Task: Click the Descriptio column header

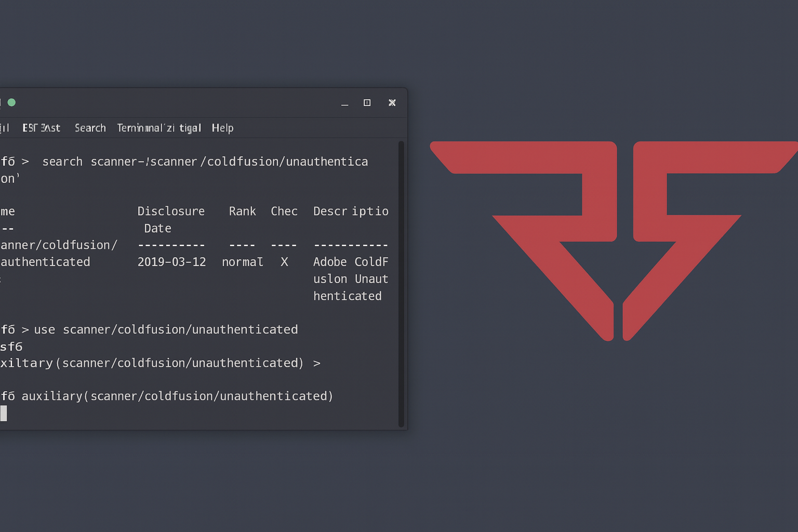Action: pyautogui.click(x=351, y=211)
